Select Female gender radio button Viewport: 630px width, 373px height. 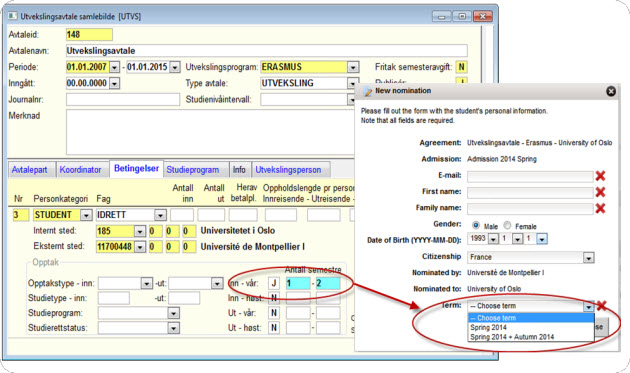click(x=507, y=225)
